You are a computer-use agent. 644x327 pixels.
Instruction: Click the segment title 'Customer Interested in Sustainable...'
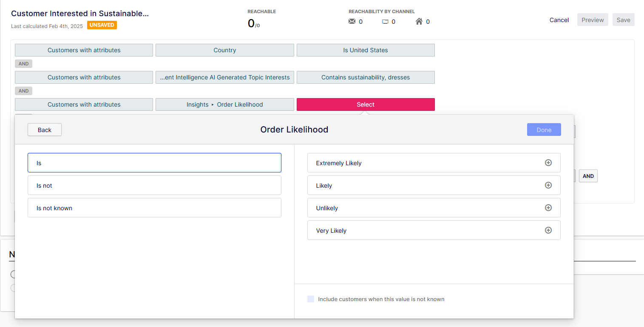(x=80, y=13)
